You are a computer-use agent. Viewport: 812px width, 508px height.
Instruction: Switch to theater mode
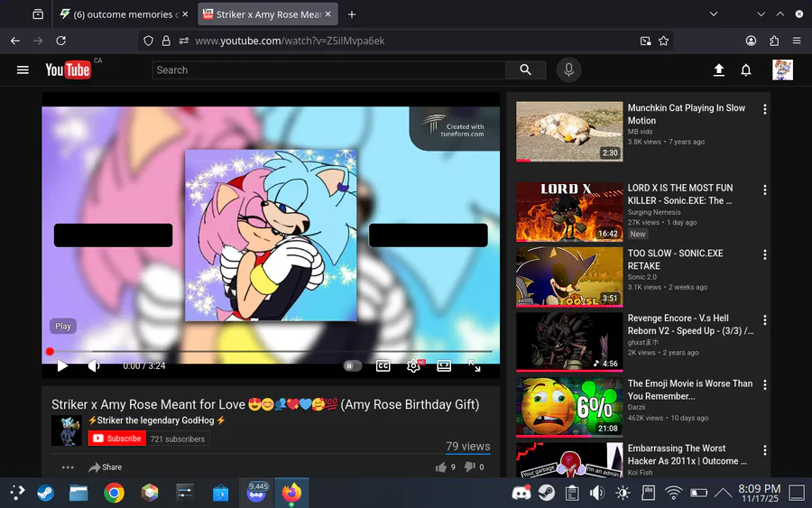click(x=444, y=365)
